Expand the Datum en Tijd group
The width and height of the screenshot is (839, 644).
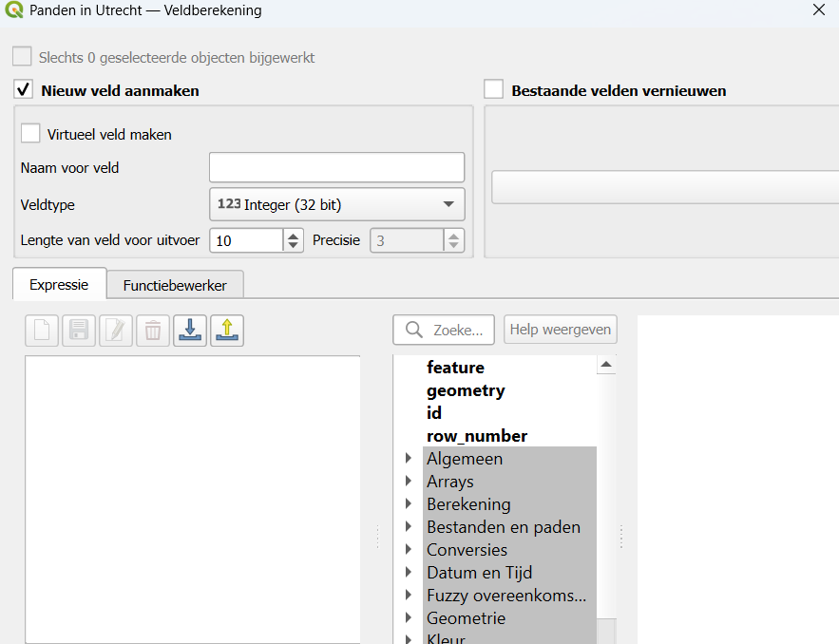[x=409, y=572]
